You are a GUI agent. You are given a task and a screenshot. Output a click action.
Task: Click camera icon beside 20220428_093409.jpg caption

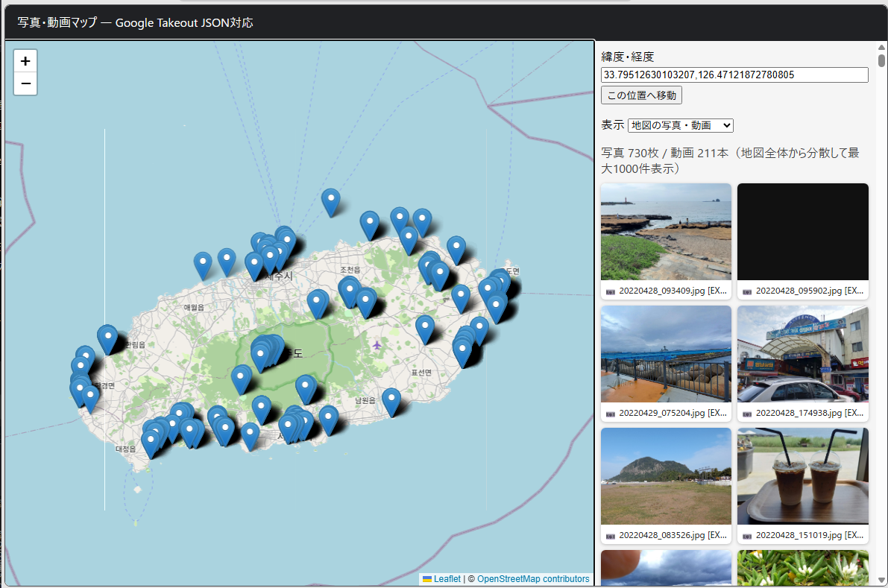click(610, 291)
